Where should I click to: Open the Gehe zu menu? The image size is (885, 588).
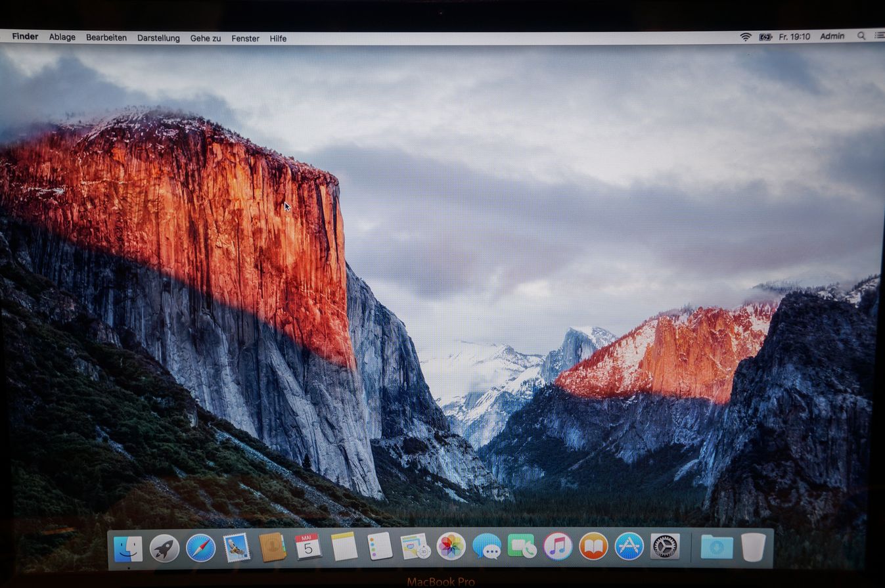pyautogui.click(x=206, y=38)
